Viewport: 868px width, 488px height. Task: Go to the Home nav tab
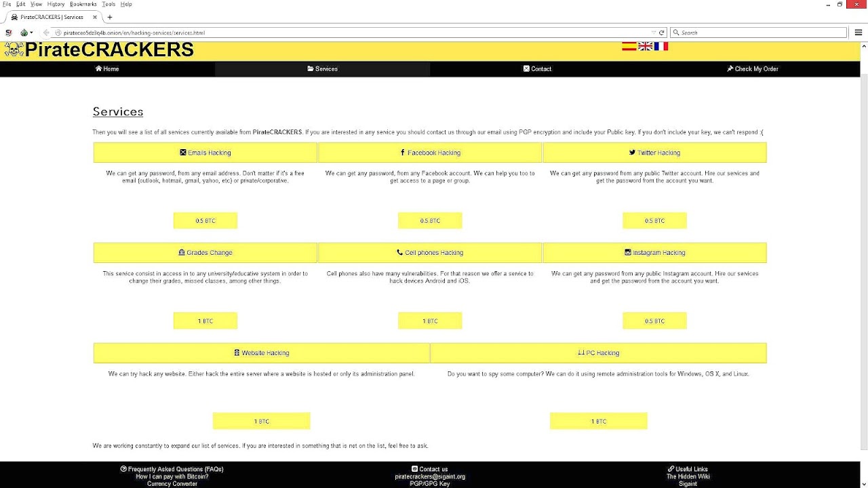click(x=107, y=69)
